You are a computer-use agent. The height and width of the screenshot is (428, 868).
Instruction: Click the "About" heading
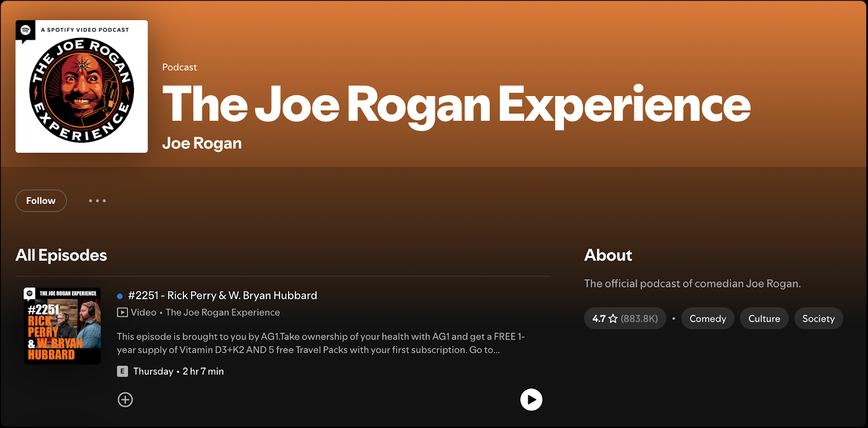608,255
